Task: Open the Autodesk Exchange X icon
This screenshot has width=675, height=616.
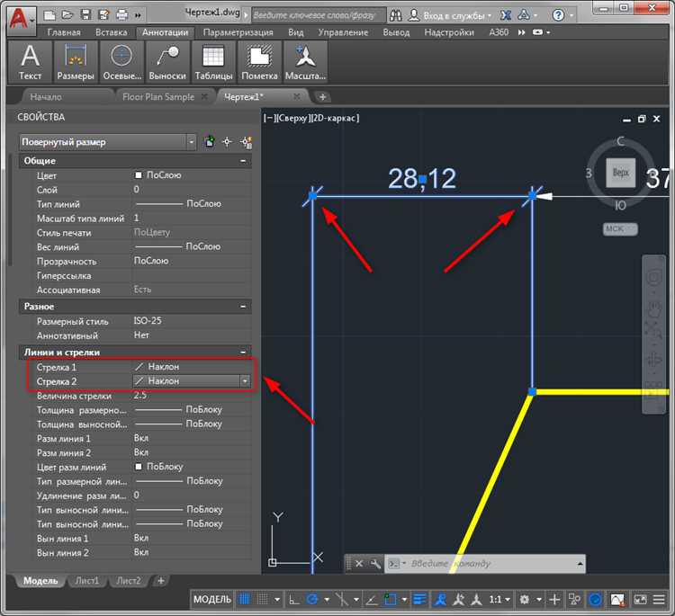Action: coord(506,15)
